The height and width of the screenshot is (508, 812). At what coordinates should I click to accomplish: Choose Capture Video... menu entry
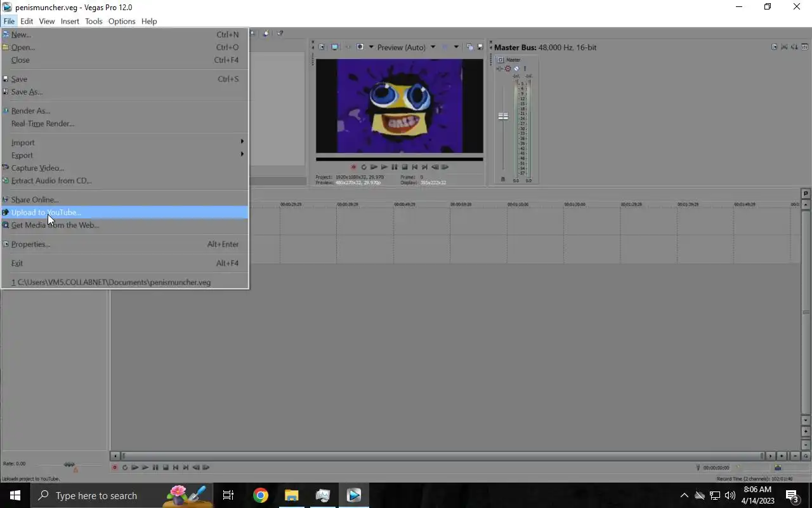tap(124, 168)
